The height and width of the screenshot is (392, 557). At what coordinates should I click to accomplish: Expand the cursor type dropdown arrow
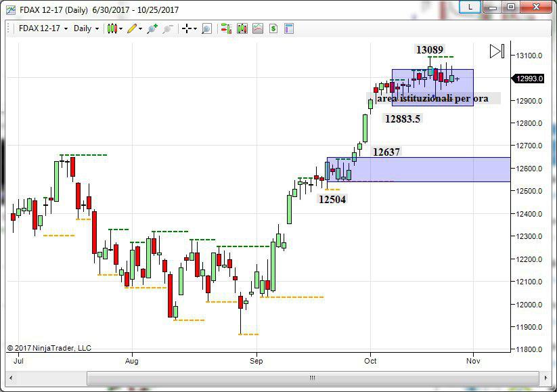click(x=195, y=29)
